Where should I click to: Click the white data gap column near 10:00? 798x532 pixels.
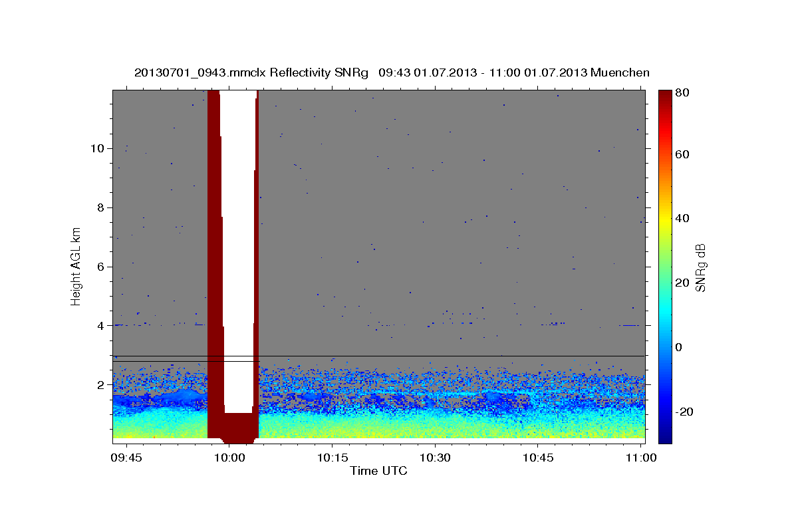click(x=238, y=251)
